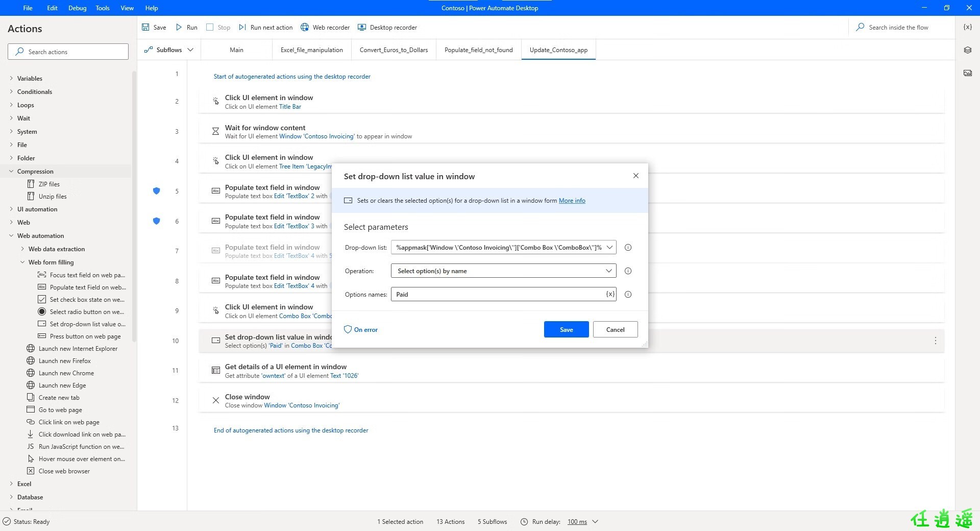Expand Web data extraction subgroup

coord(22,249)
